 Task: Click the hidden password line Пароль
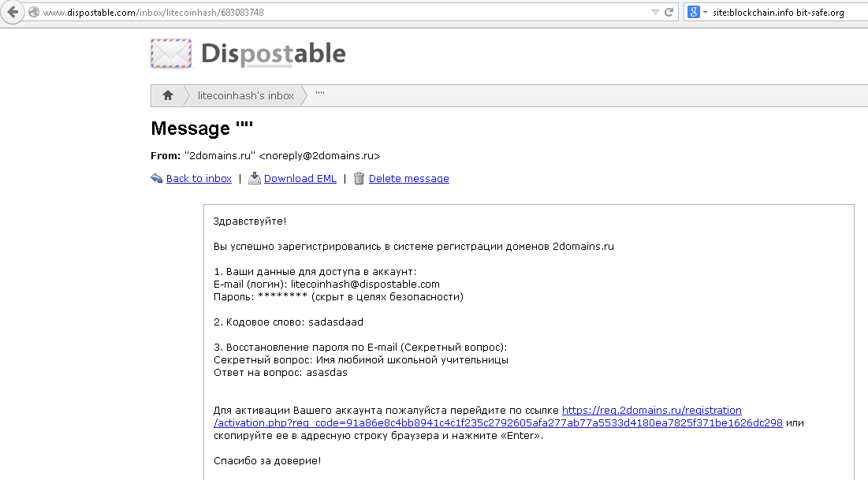tap(339, 296)
